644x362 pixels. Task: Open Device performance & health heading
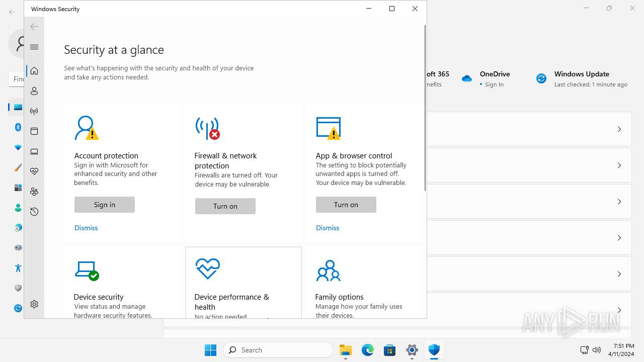(x=231, y=302)
